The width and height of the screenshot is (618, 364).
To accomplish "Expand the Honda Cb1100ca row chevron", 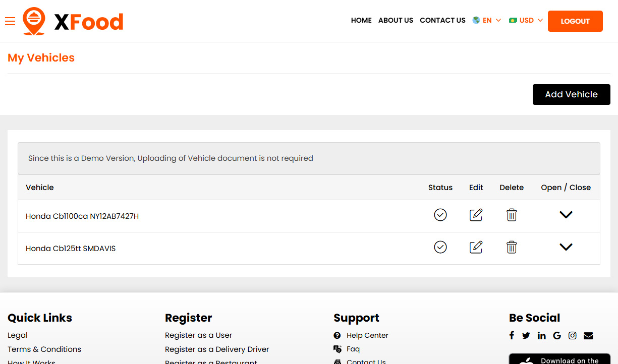I will pos(566,215).
